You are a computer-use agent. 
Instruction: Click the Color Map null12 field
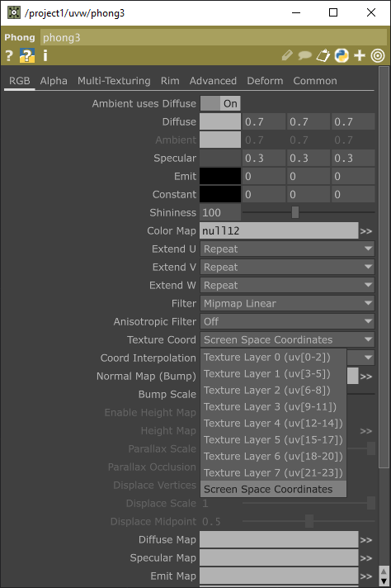(279, 230)
